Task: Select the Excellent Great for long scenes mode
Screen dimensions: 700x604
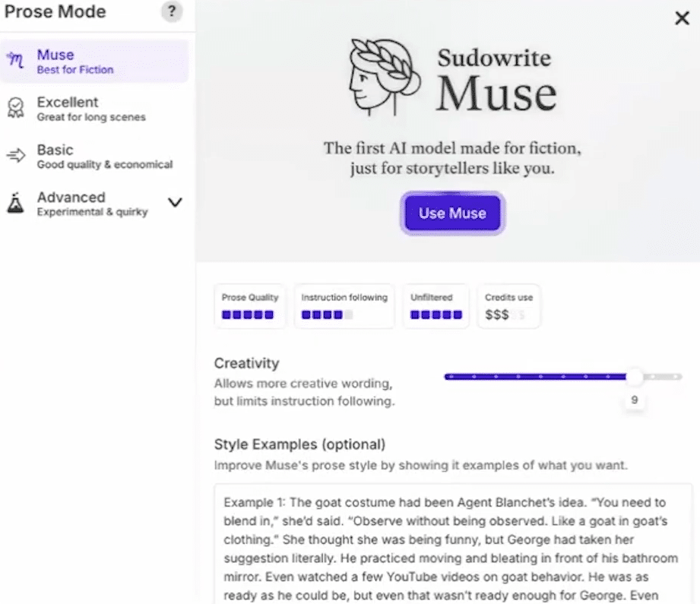Action: click(94, 109)
